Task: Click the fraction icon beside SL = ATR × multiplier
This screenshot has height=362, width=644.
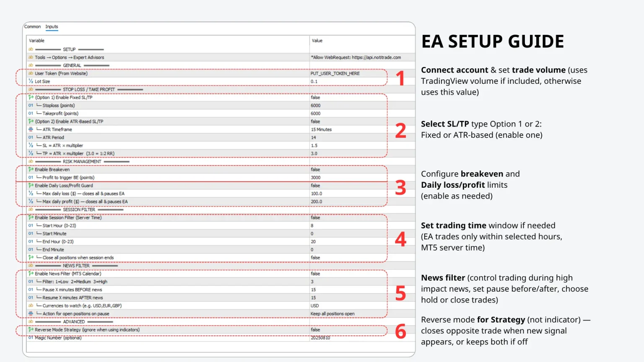Action: point(31,145)
